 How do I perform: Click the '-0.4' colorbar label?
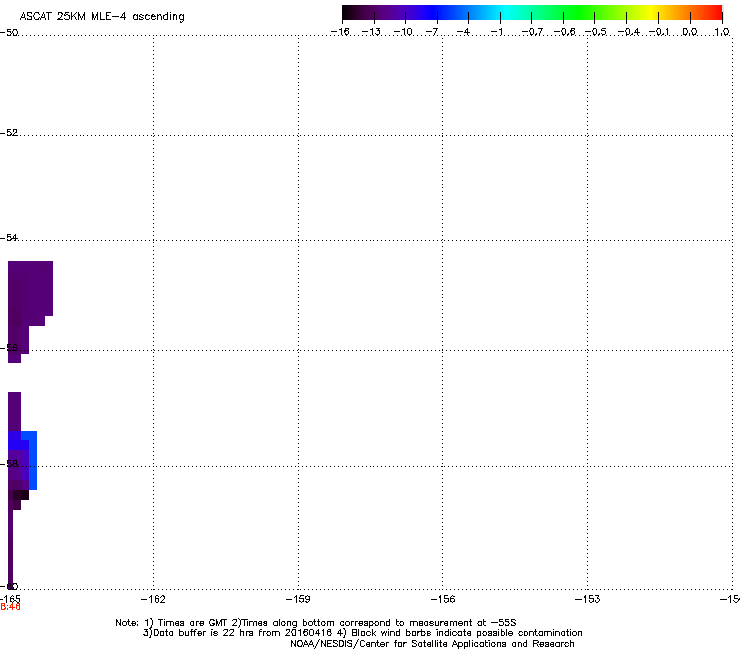tap(629, 32)
